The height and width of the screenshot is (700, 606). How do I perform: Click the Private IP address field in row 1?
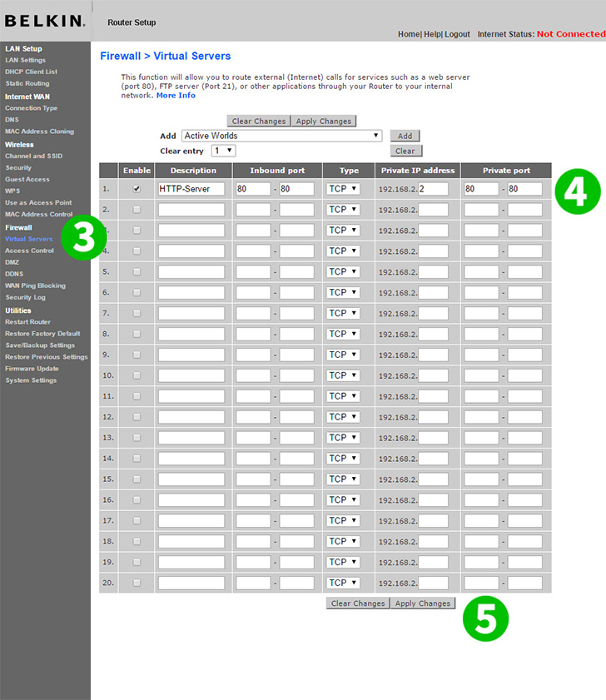(x=433, y=189)
